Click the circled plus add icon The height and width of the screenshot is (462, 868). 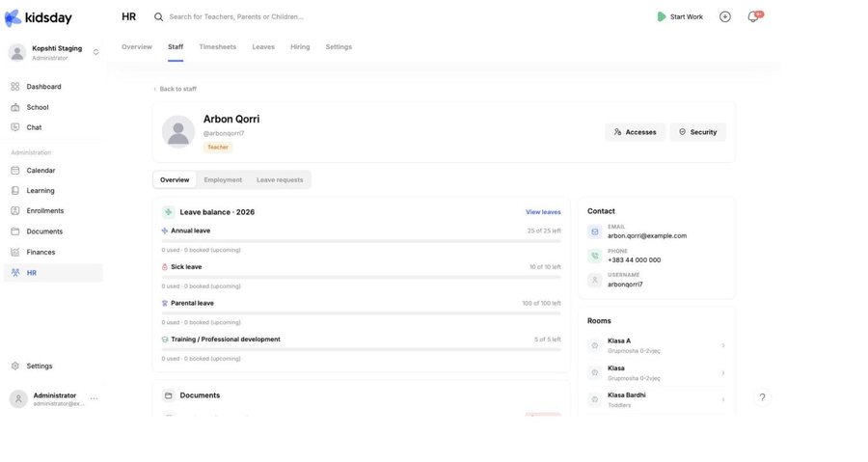(x=724, y=16)
